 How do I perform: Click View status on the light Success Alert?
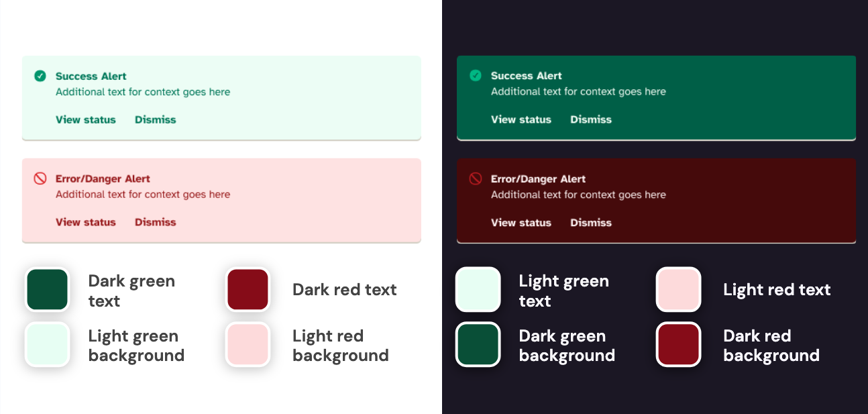[86, 119]
